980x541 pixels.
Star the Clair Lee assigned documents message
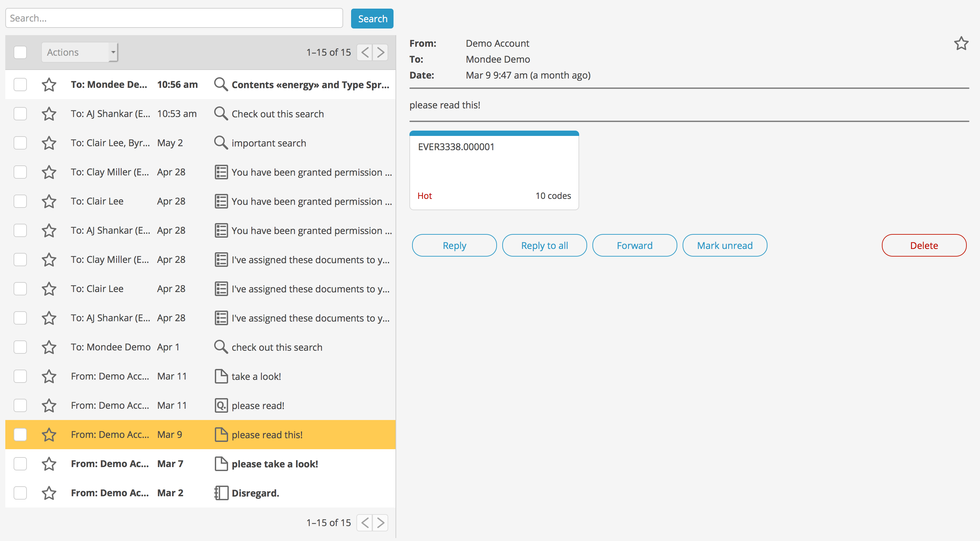[x=49, y=289]
